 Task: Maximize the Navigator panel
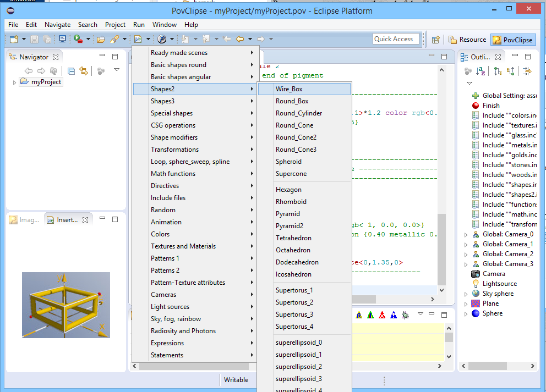coord(115,56)
